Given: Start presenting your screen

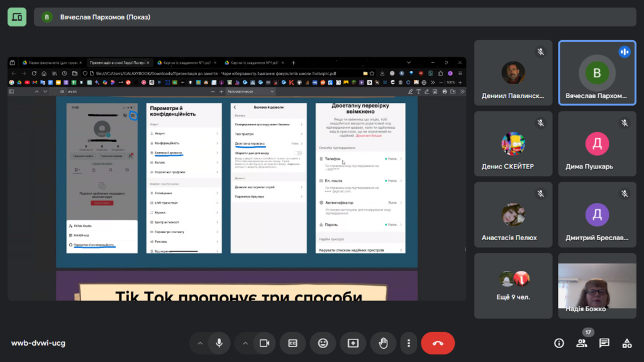Looking at the screenshot, I should coord(353,343).
